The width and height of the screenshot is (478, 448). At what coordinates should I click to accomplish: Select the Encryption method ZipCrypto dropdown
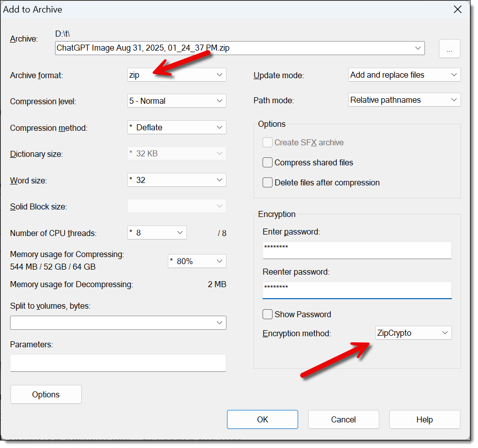413,333
